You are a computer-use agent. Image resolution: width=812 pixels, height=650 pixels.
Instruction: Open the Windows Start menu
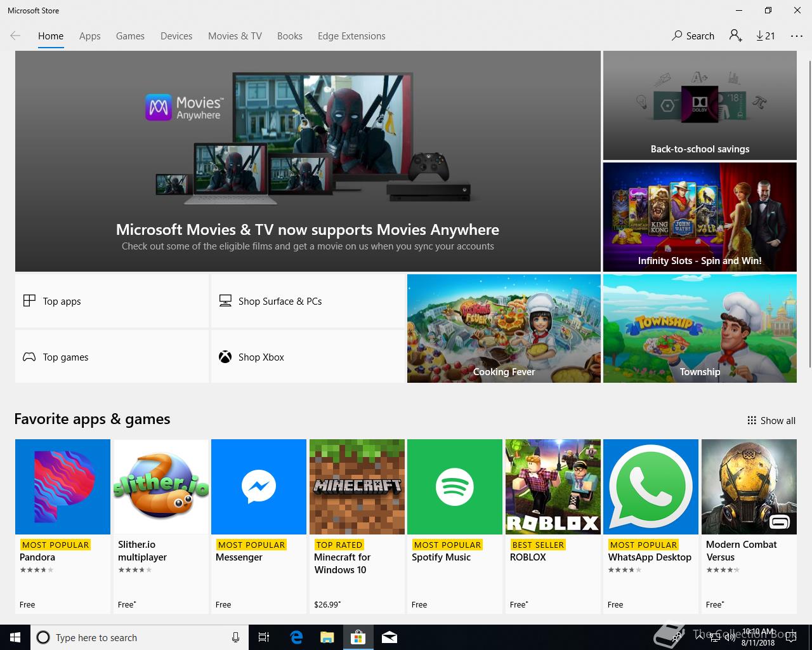pyautogui.click(x=15, y=637)
